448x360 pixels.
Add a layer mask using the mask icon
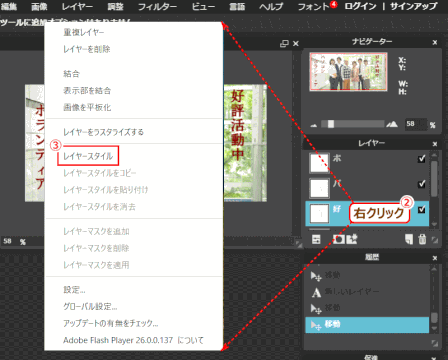tap(339, 239)
